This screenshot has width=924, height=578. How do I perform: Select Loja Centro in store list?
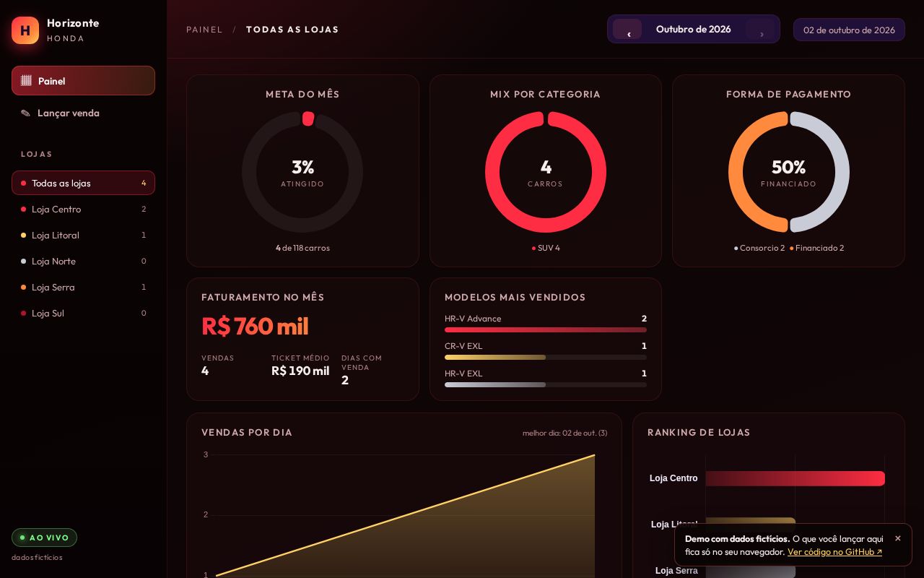click(83, 209)
